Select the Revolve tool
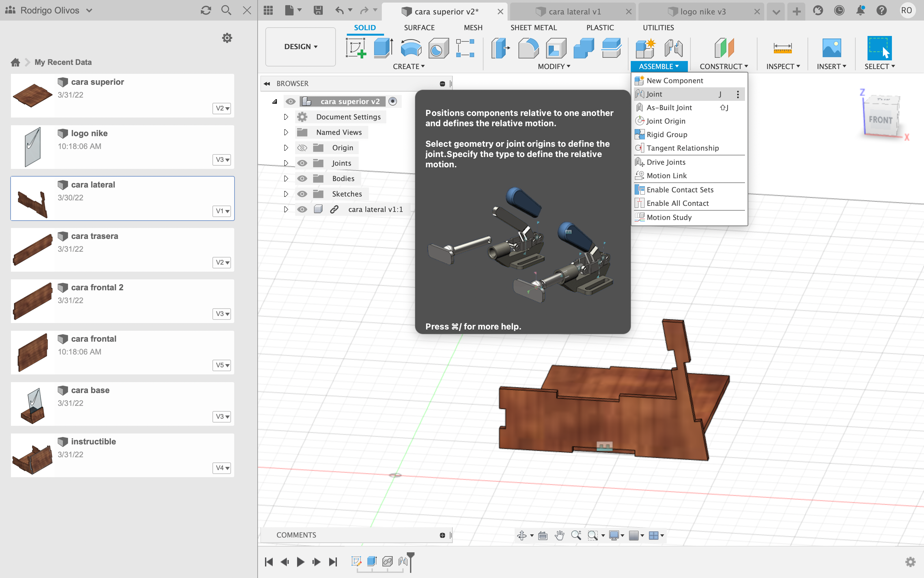The height and width of the screenshot is (578, 924). (411, 48)
